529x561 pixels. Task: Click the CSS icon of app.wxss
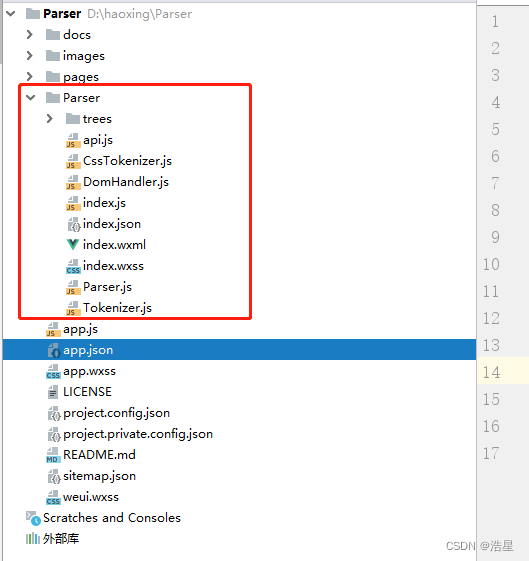click(53, 371)
